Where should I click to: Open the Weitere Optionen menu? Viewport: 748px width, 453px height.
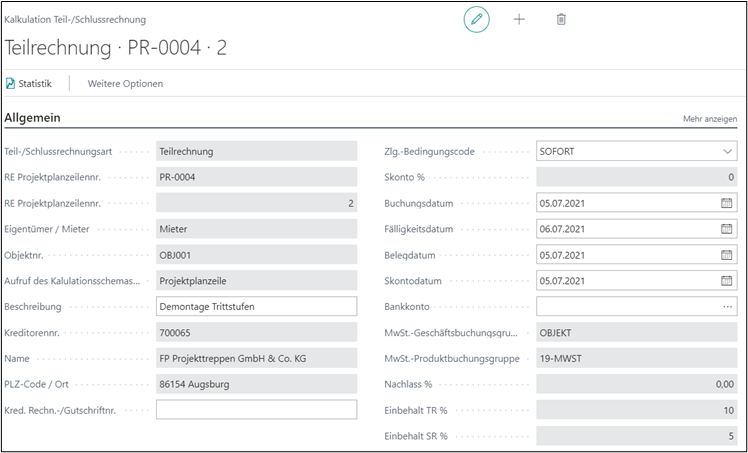coord(125,83)
